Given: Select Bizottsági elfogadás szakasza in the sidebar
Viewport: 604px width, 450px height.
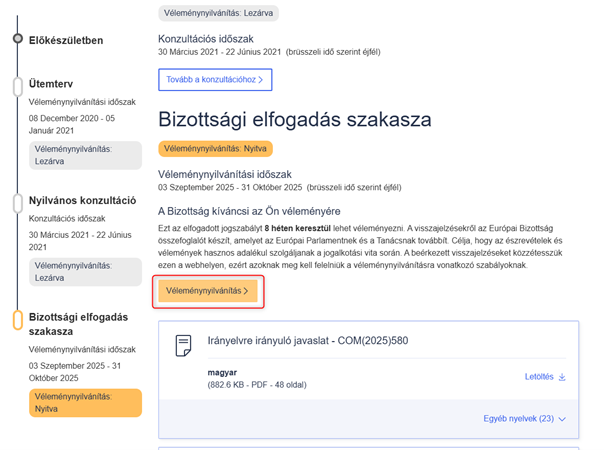Looking at the screenshot, I should click(78, 324).
